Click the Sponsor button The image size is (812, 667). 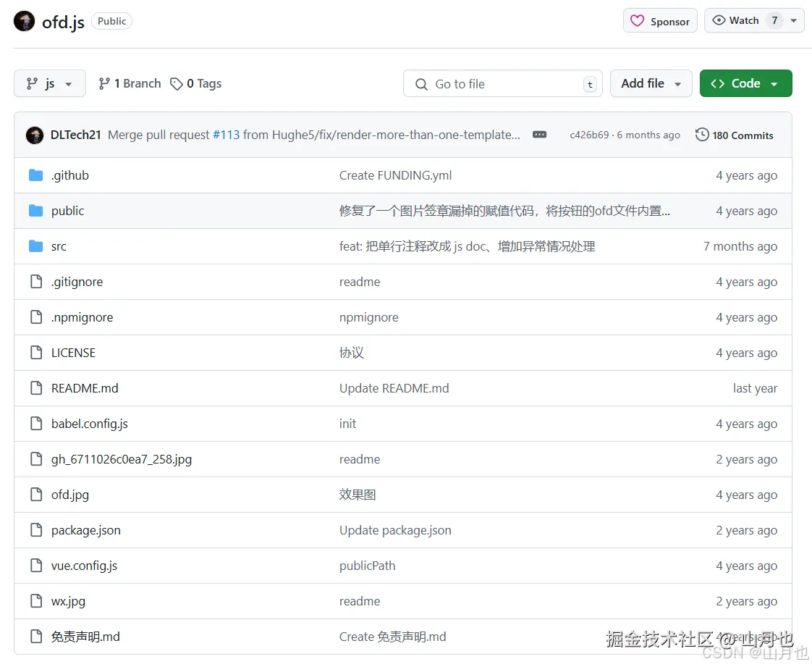point(660,21)
